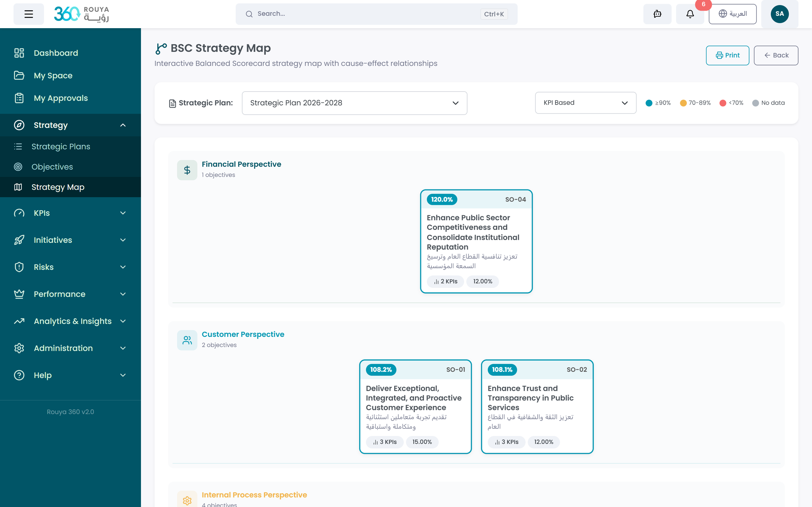Go to My Approvals

tap(61, 98)
